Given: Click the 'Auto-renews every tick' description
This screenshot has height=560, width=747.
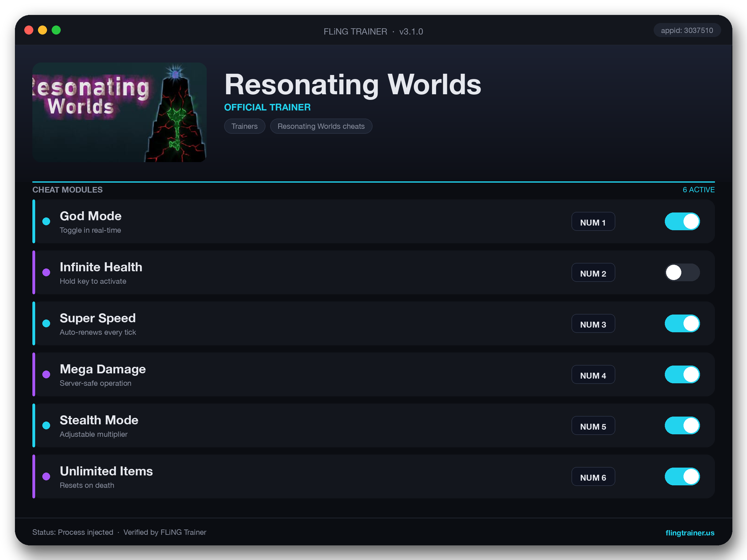Looking at the screenshot, I should click(x=98, y=332).
